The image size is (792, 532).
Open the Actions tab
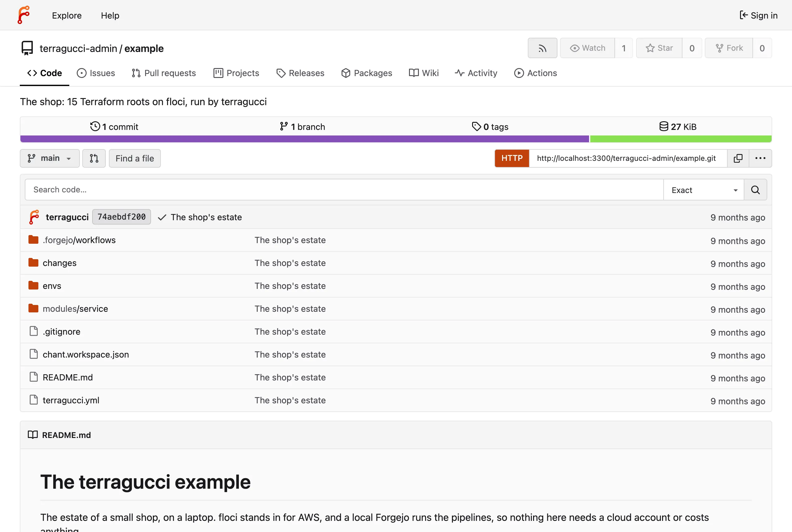click(536, 73)
